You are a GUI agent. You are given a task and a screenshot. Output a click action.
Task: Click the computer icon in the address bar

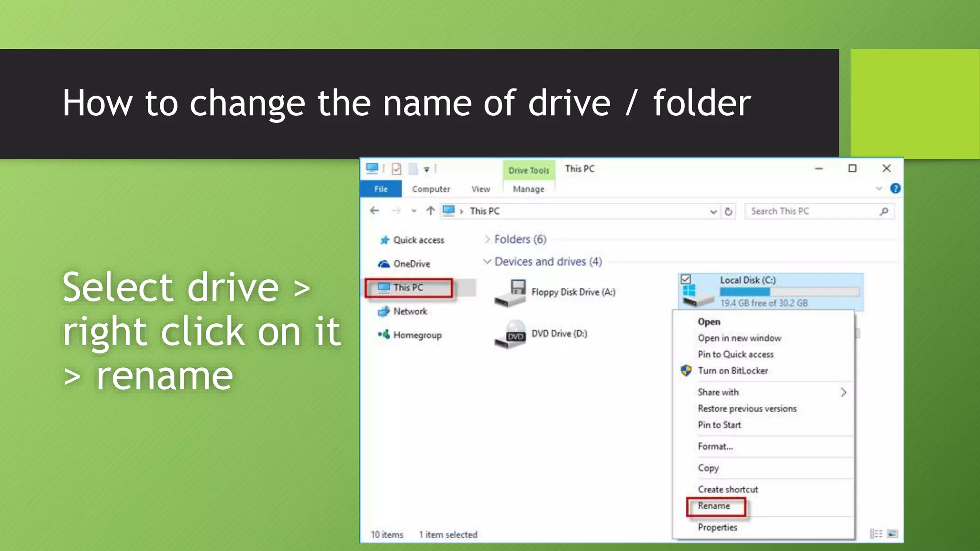449,210
